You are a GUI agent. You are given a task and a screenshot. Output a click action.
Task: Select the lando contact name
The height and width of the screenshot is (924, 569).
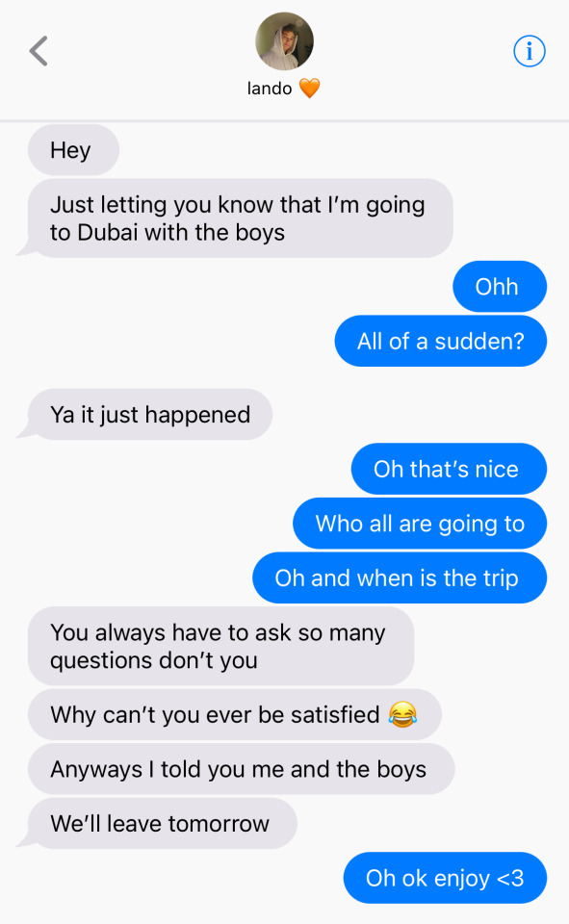270,89
